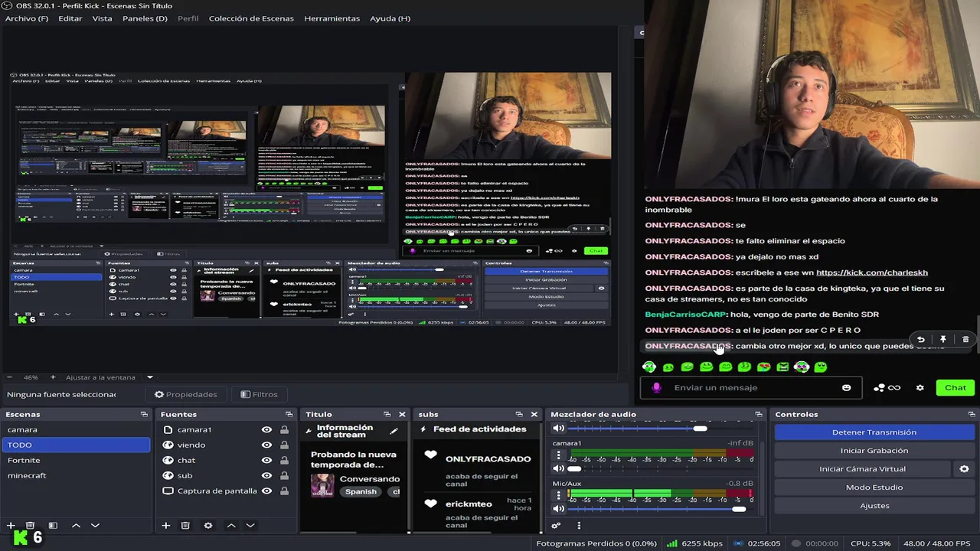Start recording with Iniciar Grabación
The image size is (980, 551).
point(874,451)
